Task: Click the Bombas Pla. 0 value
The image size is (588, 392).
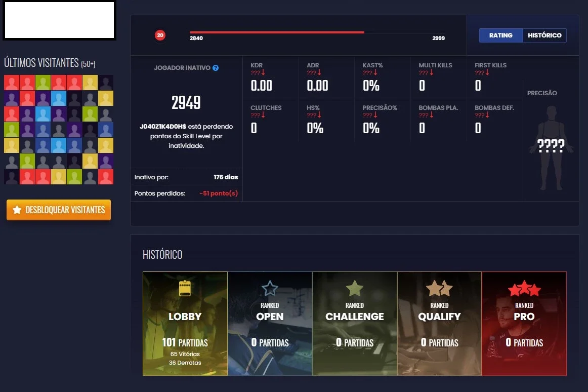Action: click(422, 128)
